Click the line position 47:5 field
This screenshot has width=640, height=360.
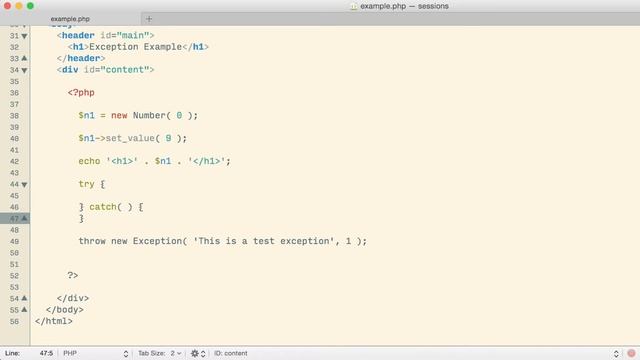pyautogui.click(x=46, y=353)
